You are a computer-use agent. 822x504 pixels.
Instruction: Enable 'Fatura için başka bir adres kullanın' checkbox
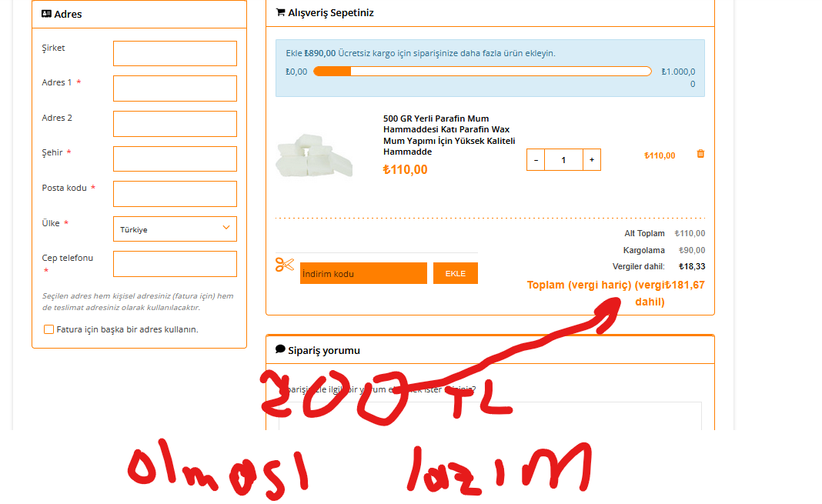[x=48, y=329]
